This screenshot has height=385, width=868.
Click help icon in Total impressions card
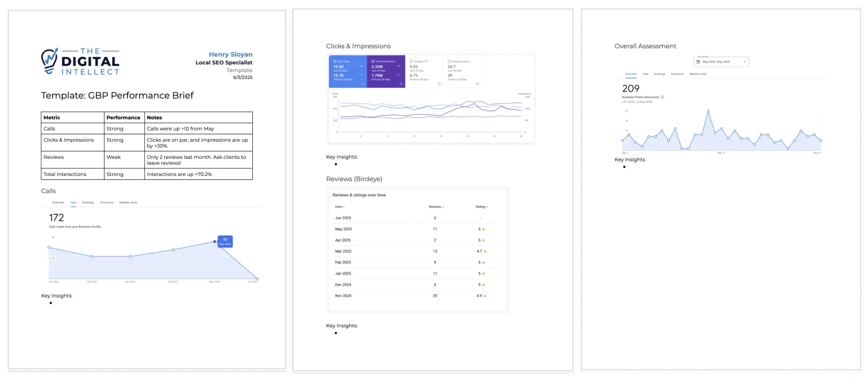[401, 84]
